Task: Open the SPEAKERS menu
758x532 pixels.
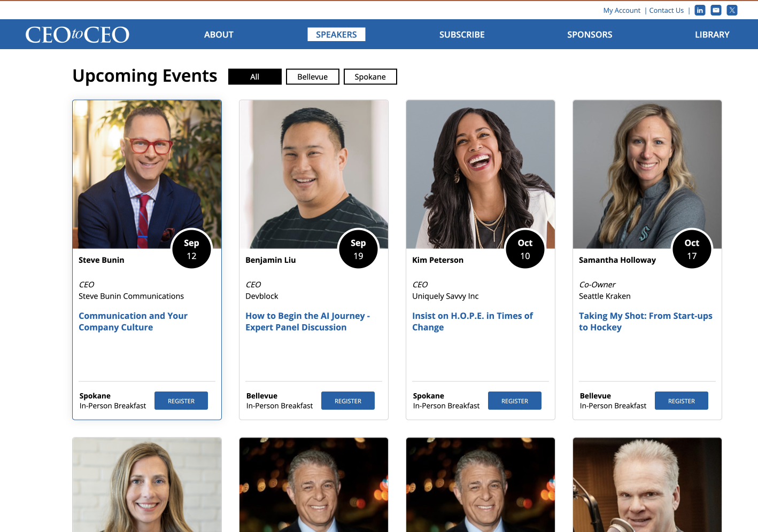Action: tap(336, 35)
